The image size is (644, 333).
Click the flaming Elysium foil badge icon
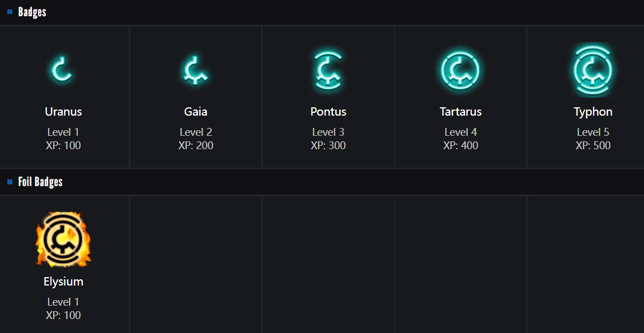(x=63, y=239)
